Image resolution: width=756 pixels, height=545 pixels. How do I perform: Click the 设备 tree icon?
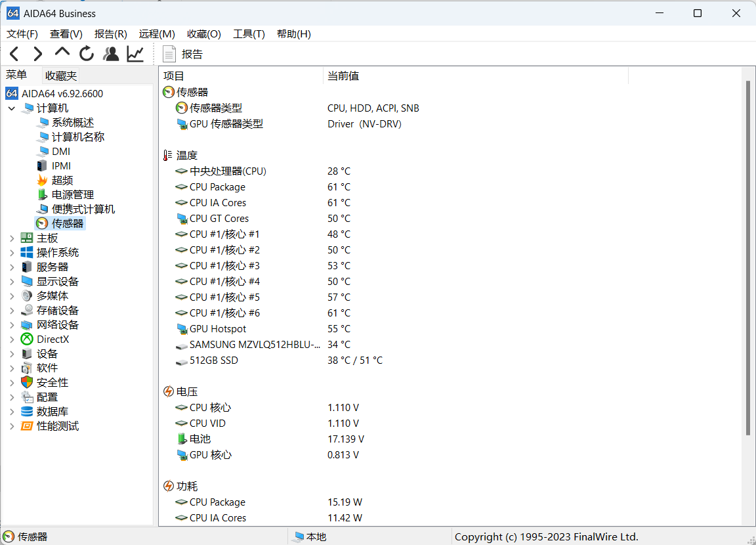pyautogui.click(x=27, y=354)
